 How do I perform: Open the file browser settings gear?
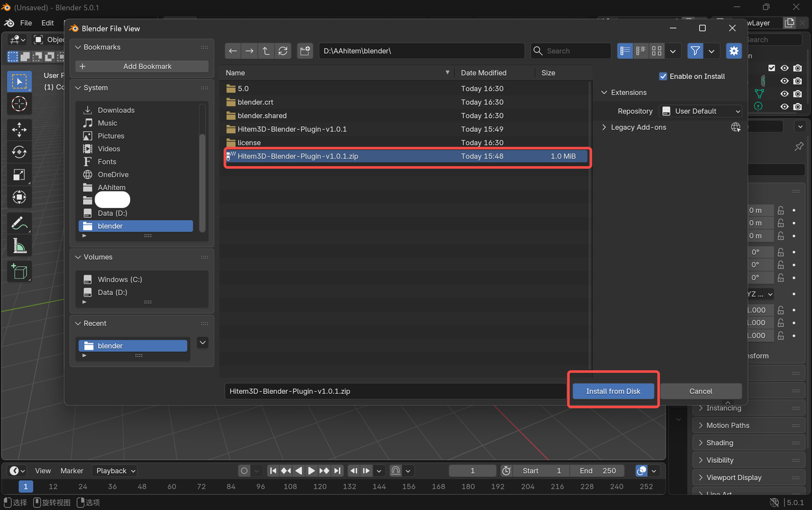(733, 51)
